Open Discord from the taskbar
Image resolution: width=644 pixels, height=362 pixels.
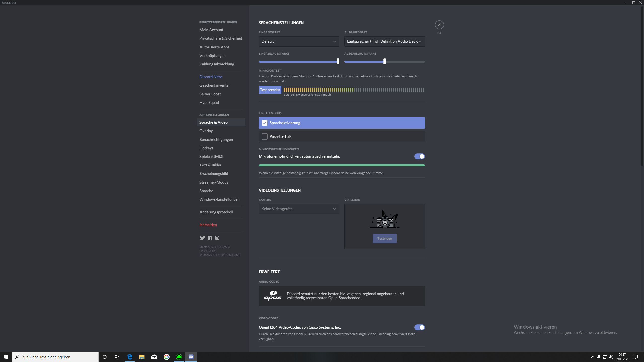191,357
